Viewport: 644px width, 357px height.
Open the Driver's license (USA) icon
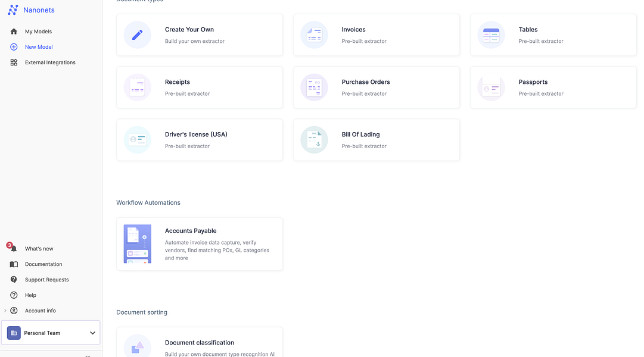[x=138, y=139]
